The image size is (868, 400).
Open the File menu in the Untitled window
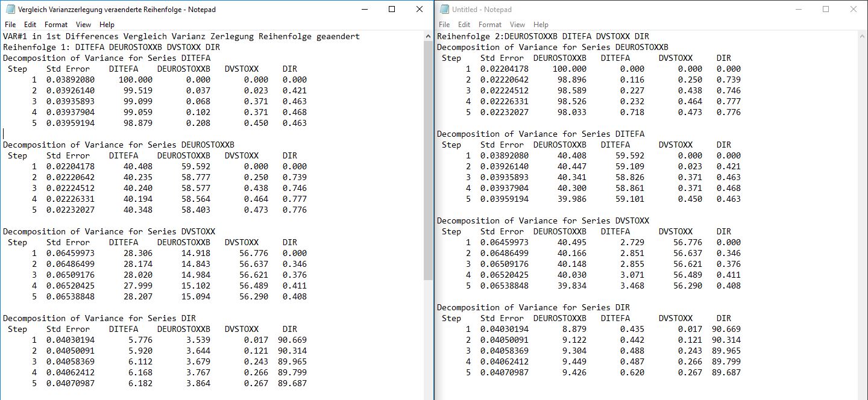click(444, 25)
